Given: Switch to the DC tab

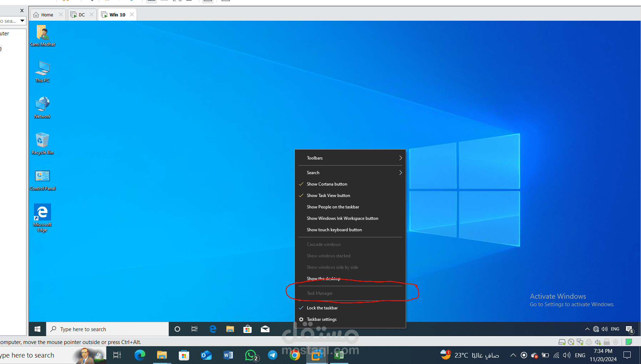Looking at the screenshot, I should tap(82, 15).
